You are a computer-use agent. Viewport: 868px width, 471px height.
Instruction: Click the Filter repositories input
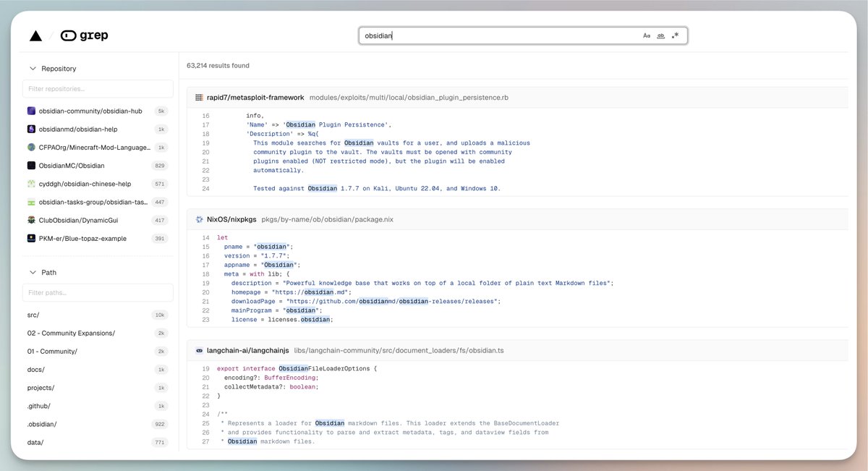pos(98,89)
